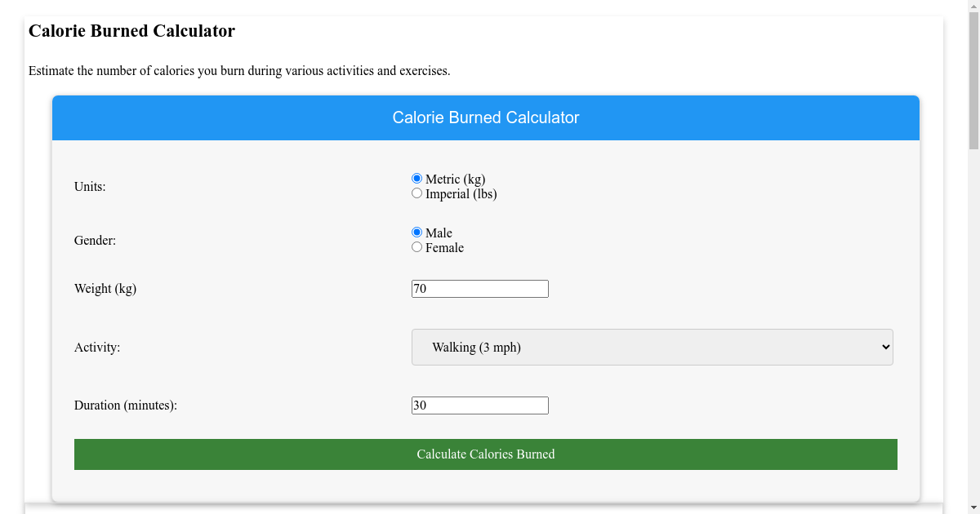
Task: Click inside the Weight (kg) field
Action: [x=479, y=288]
